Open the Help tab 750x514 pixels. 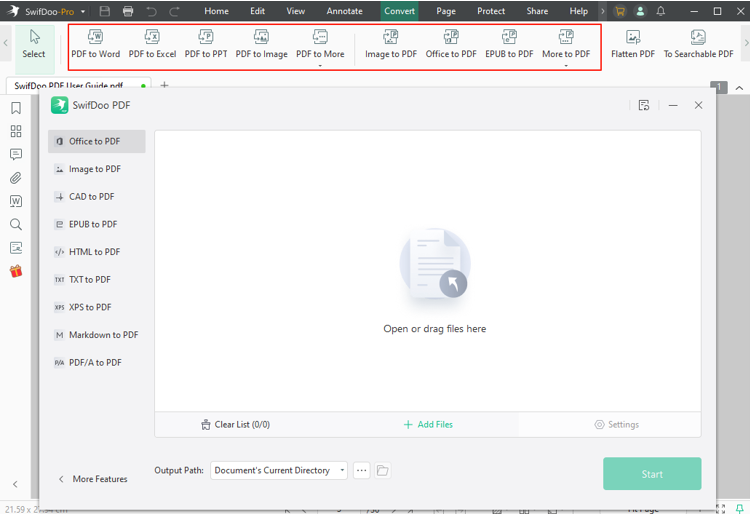click(x=578, y=11)
